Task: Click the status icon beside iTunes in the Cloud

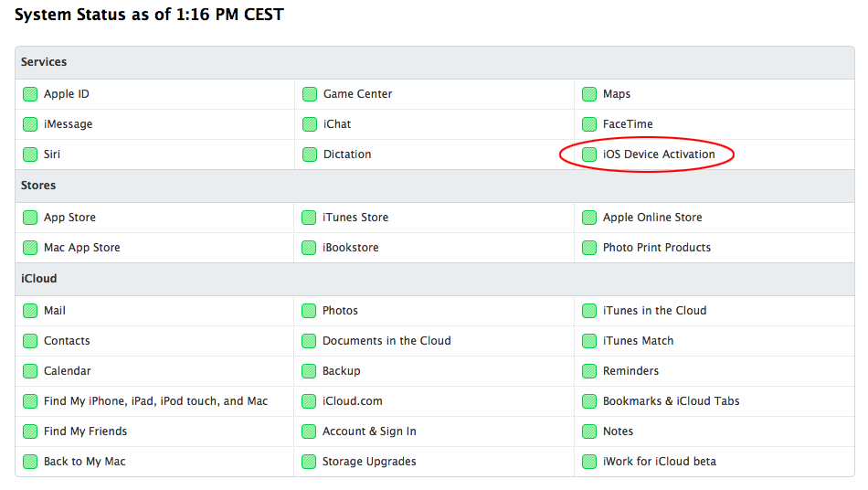Action: click(x=589, y=311)
